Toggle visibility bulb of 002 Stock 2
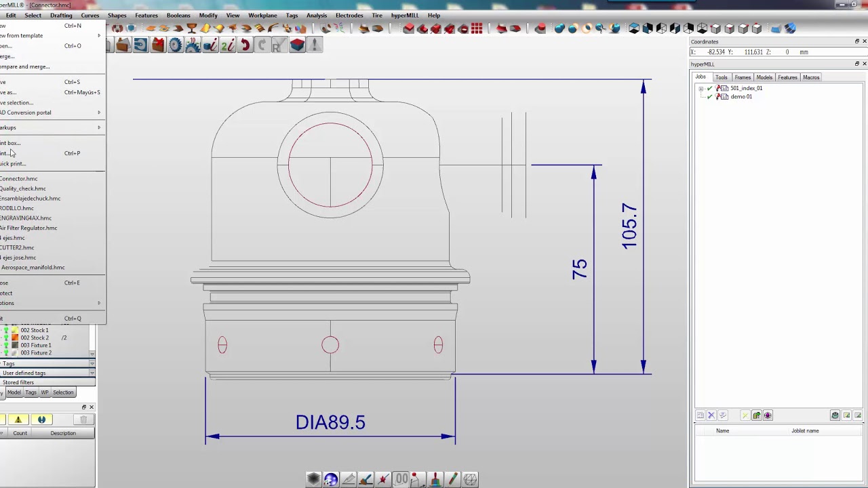 tap(7, 338)
